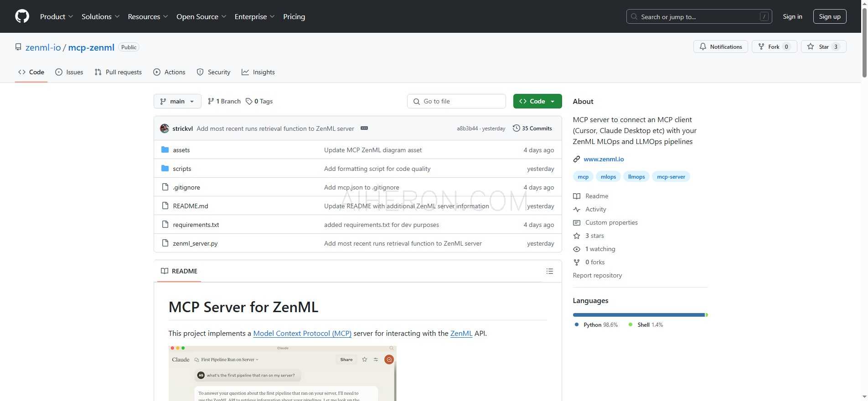The width and height of the screenshot is (868, 401).
Task: Expand commit message ellipsis icon
Action: [364, 129]
